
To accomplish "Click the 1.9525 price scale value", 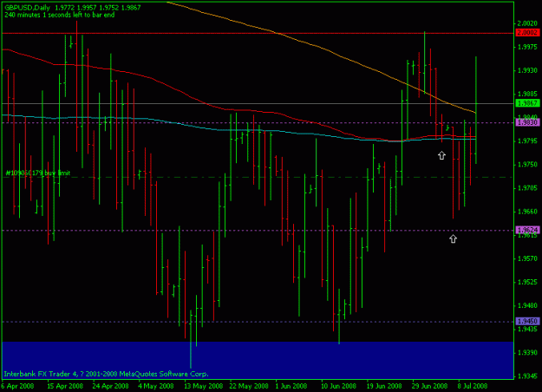I will (527, 282).
